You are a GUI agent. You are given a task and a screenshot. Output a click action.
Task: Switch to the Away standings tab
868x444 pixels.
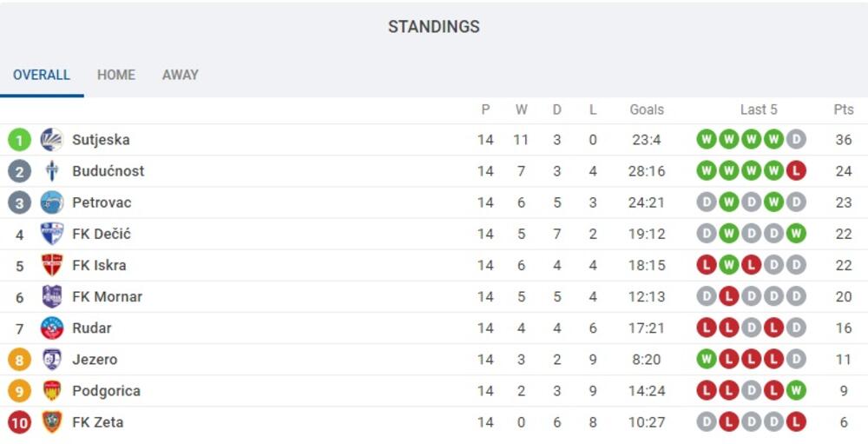pos(181,75)
